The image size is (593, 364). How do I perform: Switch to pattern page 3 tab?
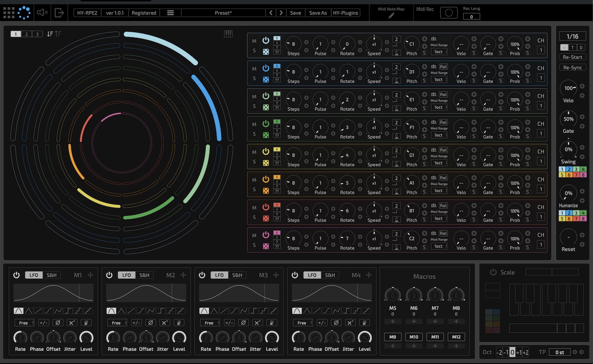click(37, 34)
